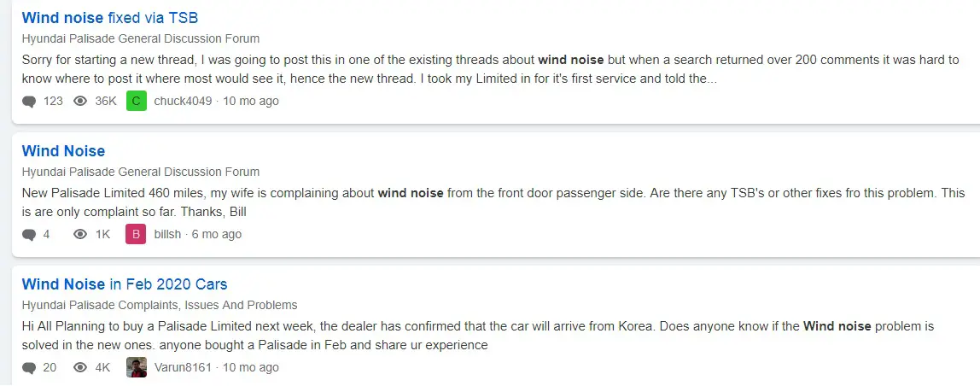
Task: Click the excerpt text of Varun8161's thread
Action: tap(477, 336)
